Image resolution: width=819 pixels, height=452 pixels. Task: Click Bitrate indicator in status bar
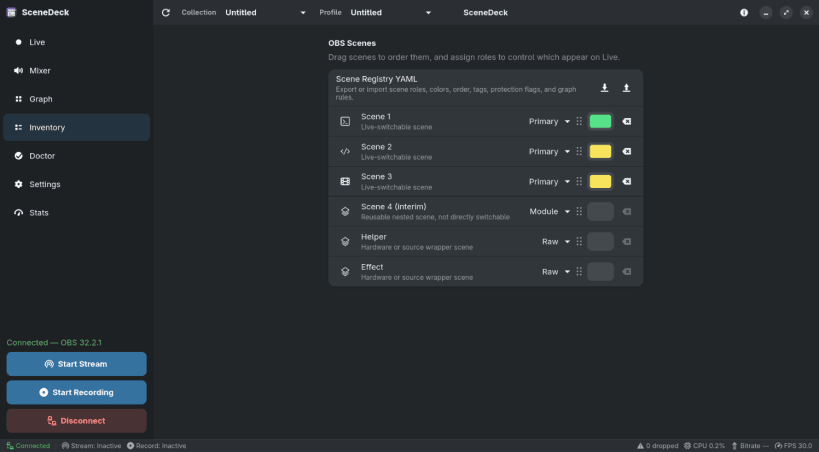(750, 446)
